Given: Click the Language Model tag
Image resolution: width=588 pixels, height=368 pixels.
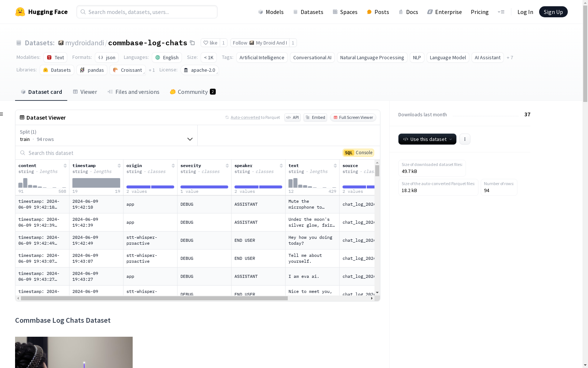Looking at the screenshot, I should 448,57.
